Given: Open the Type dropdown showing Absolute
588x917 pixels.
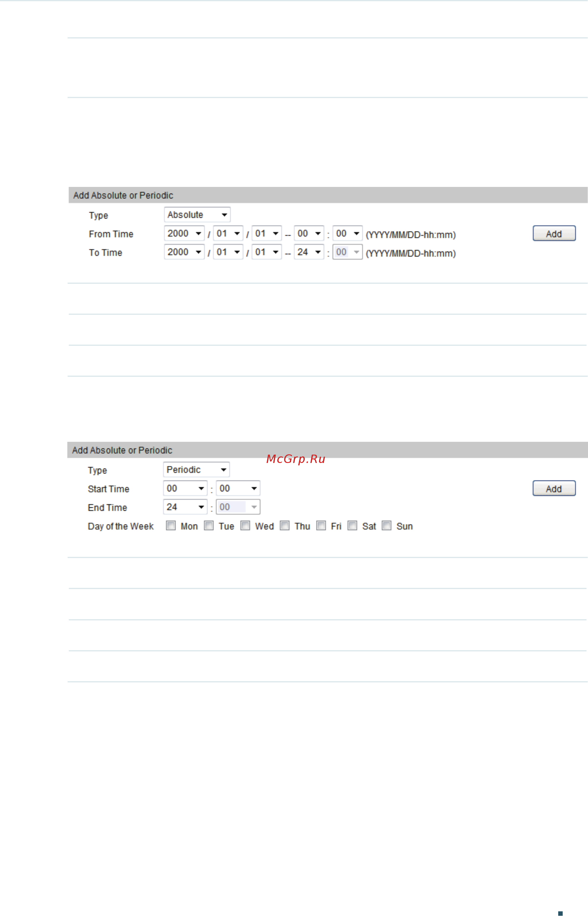Looking at the screenshot, I should click(x=197, y=215).
